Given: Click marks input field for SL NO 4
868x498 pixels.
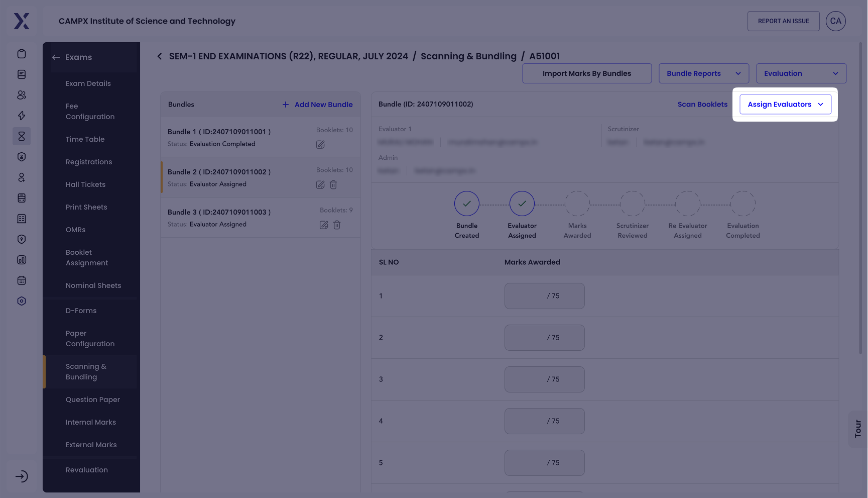Looking at the screenshot, I should point(545,421).
